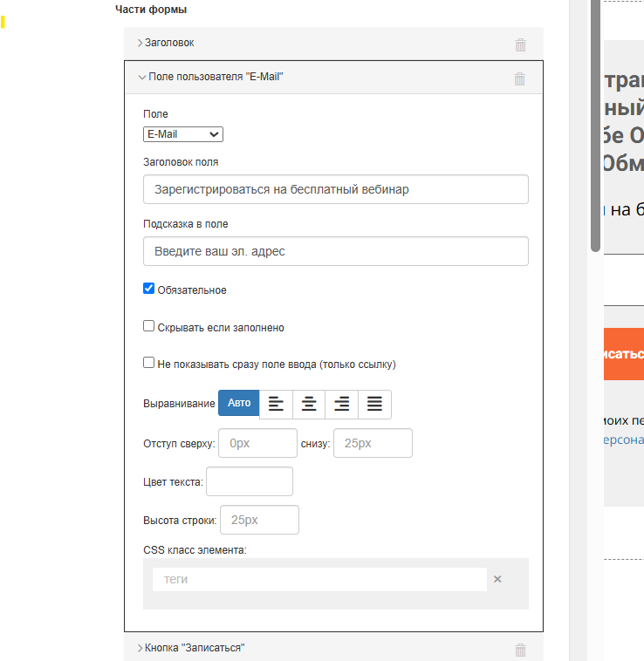Open the Поле E-Mail dropdown
This screenshot has height=661, width=644.
[x=183, y=134]
